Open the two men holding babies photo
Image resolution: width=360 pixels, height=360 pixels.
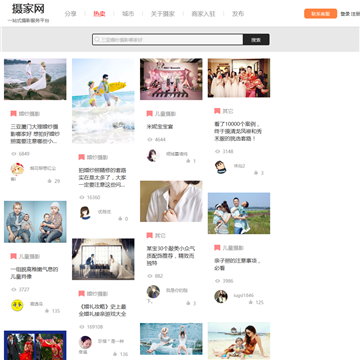35,222
